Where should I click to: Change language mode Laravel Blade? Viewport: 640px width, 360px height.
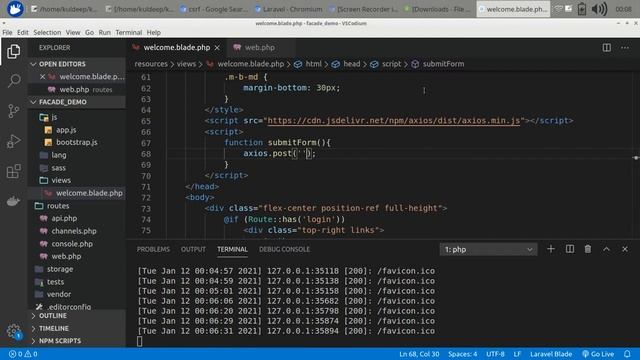click(x=551, y=354)
